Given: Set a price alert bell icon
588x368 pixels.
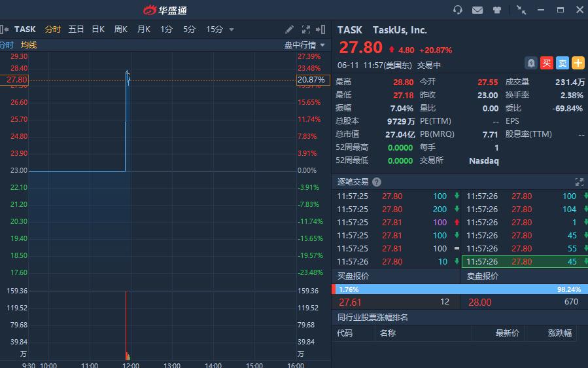Looking at the screenshot, I should [531, 63].
